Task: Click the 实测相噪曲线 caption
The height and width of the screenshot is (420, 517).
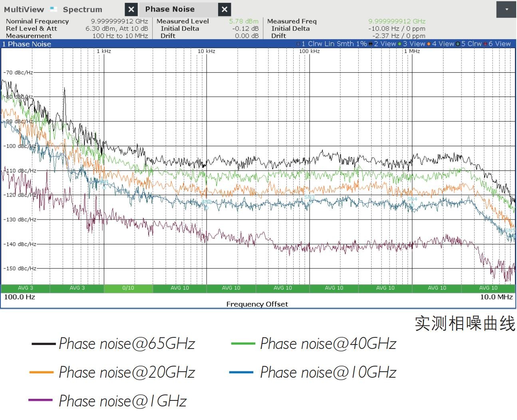Action: point(465,323)
